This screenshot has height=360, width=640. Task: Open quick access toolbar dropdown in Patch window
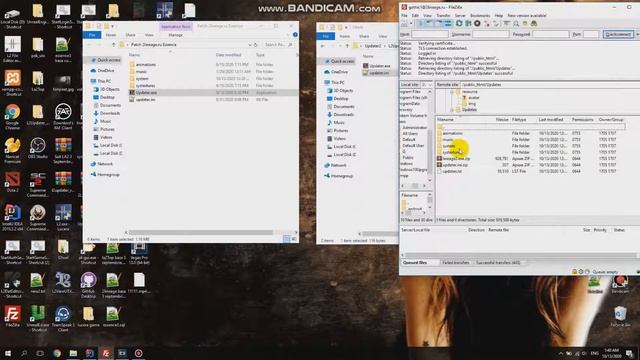(x=113, y=26)
